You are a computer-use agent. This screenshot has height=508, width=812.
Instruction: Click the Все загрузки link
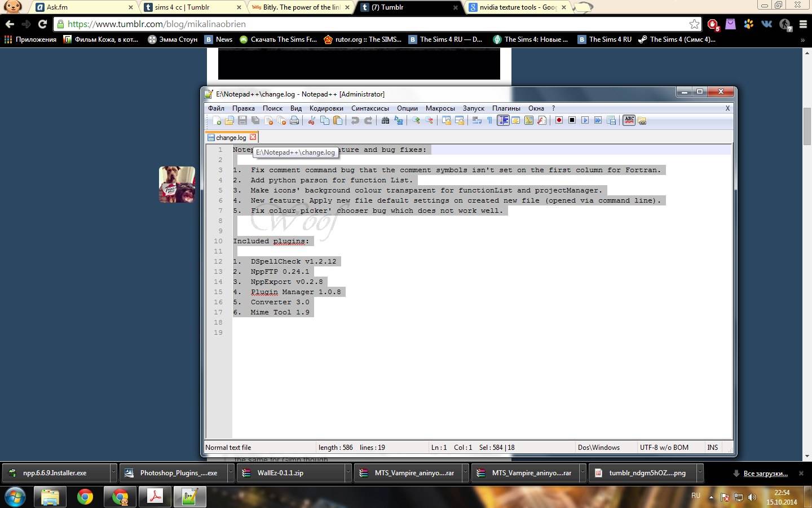(x=765, y=474)
